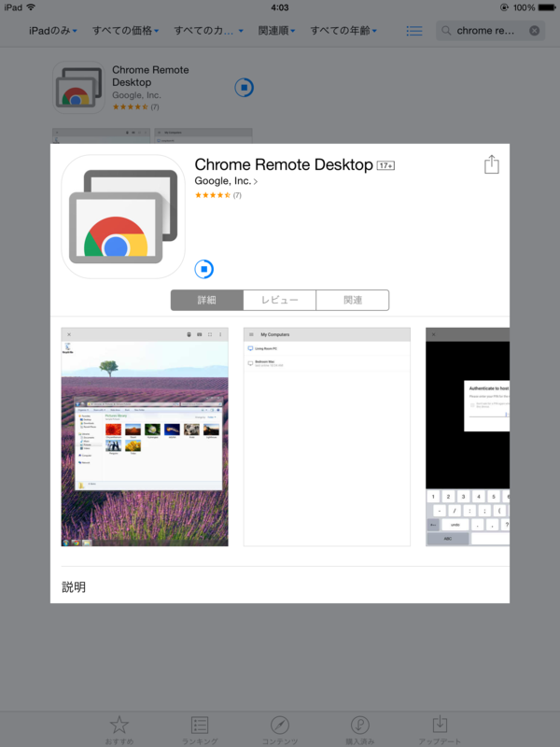
Task: Tap the orientation lock status icon
Action: click(x=504, y=7)
